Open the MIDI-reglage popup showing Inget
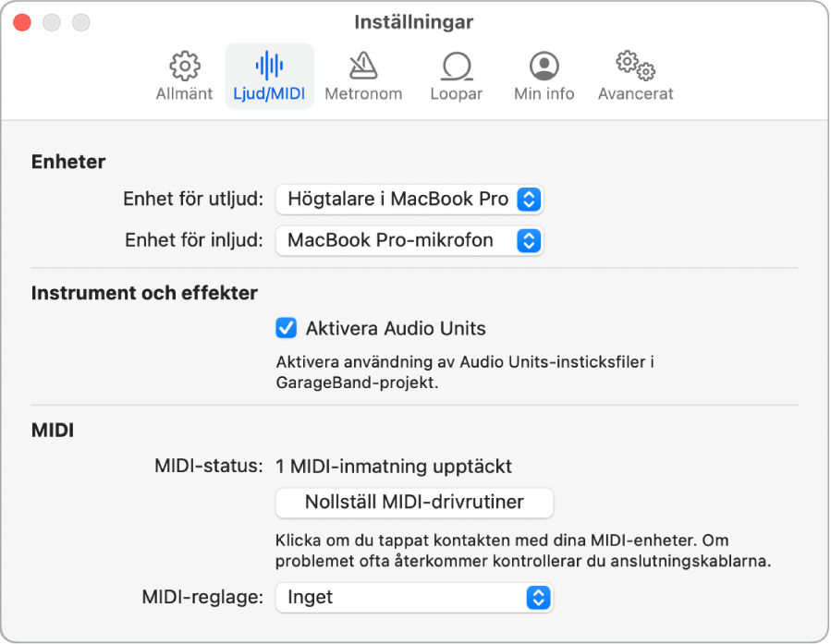This screenshot has width=831, height=644. (413, 597)
